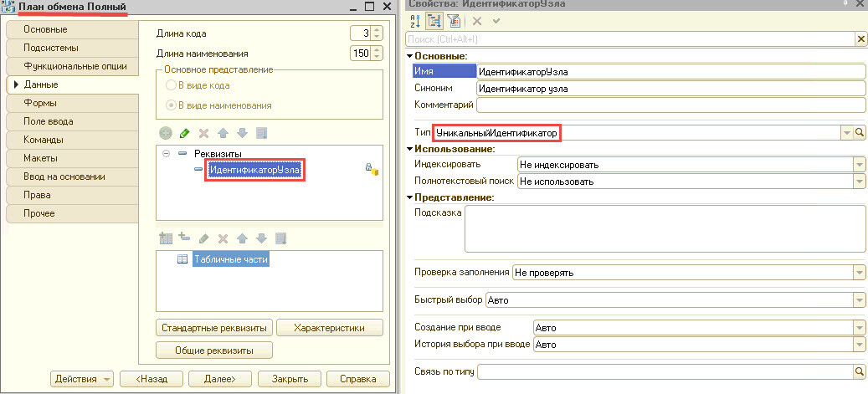The width and height of the screenshot is (868, 394).
Task: Delete icon in tabular sections toolbar
Action: coord(223,238)
